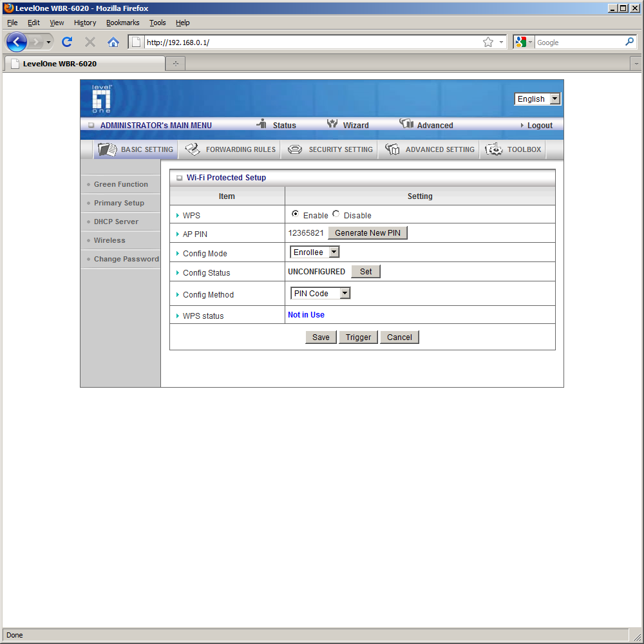Click the Trigger button
The width and height of the screenshot is (644, 644).
(358, 337)
